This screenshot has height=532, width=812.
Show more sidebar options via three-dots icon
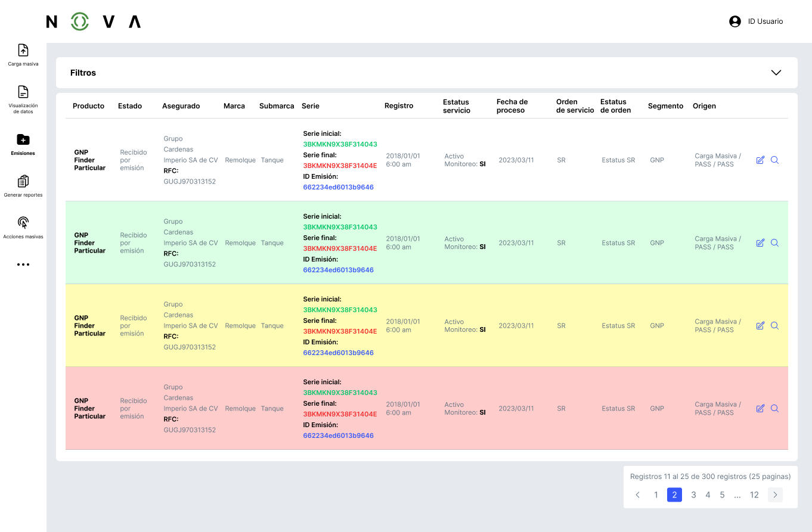[x=23, y=265]
